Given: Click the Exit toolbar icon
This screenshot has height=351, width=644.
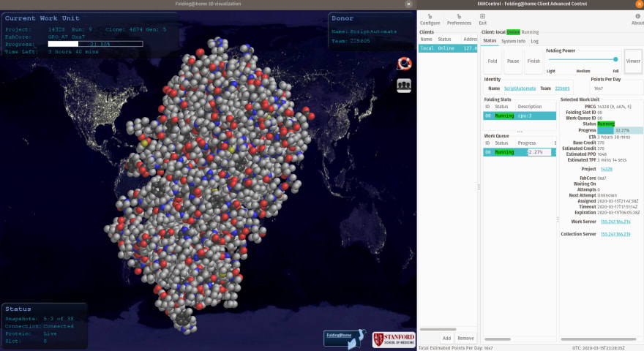Looking at the screenshot, I should point(482,20).
